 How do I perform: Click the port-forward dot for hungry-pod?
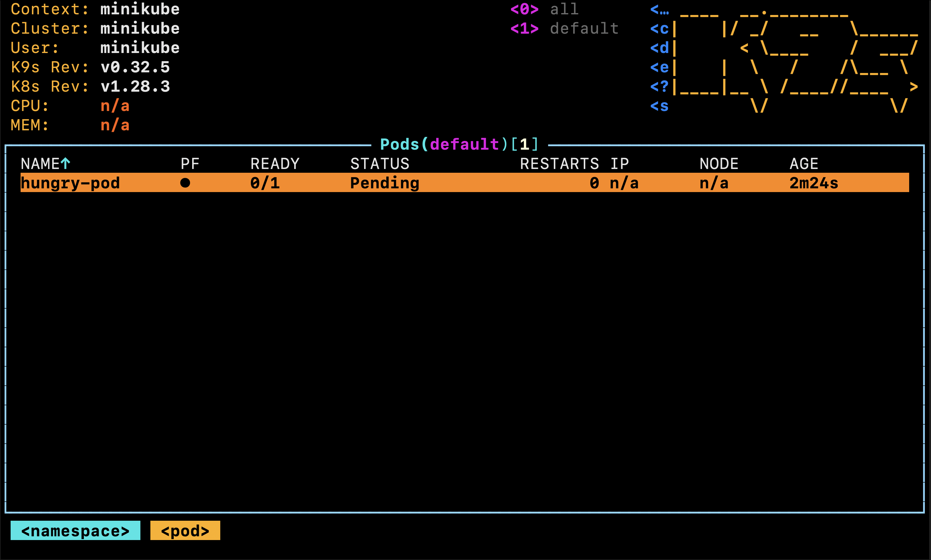click(185, 183)
